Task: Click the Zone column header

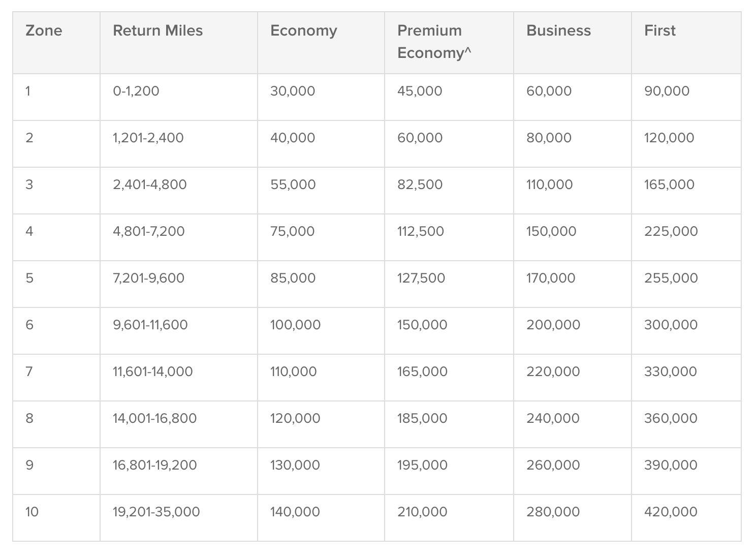Action: 44,30
